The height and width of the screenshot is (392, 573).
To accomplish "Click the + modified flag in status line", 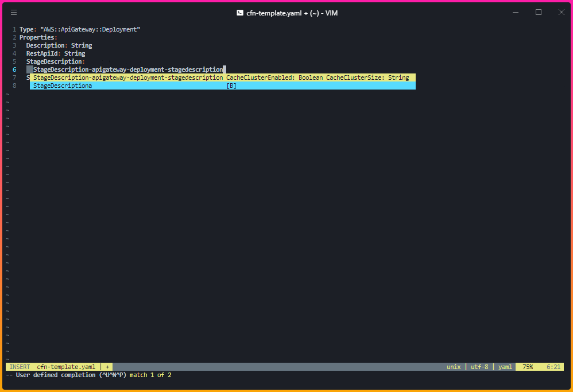I will pos(107,367).
